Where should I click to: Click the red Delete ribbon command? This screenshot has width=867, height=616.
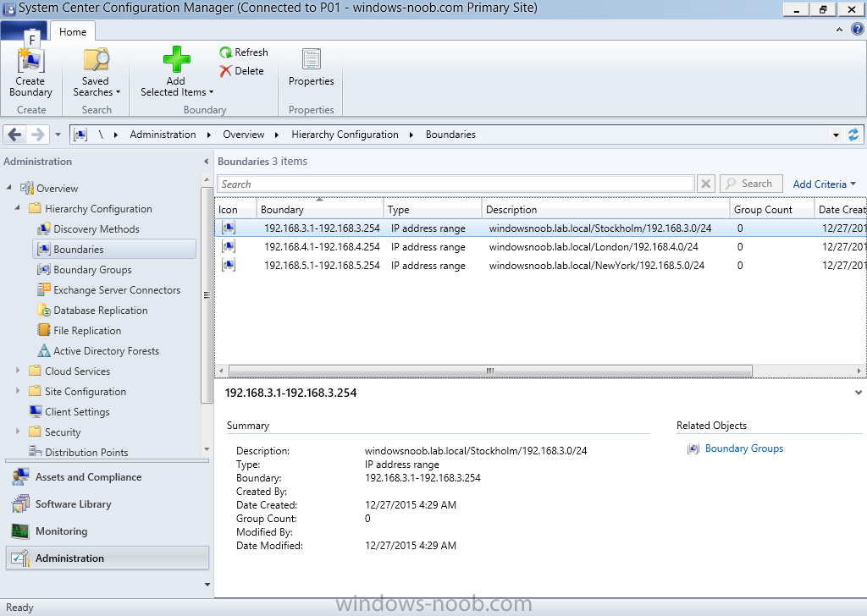pos(241,71)
